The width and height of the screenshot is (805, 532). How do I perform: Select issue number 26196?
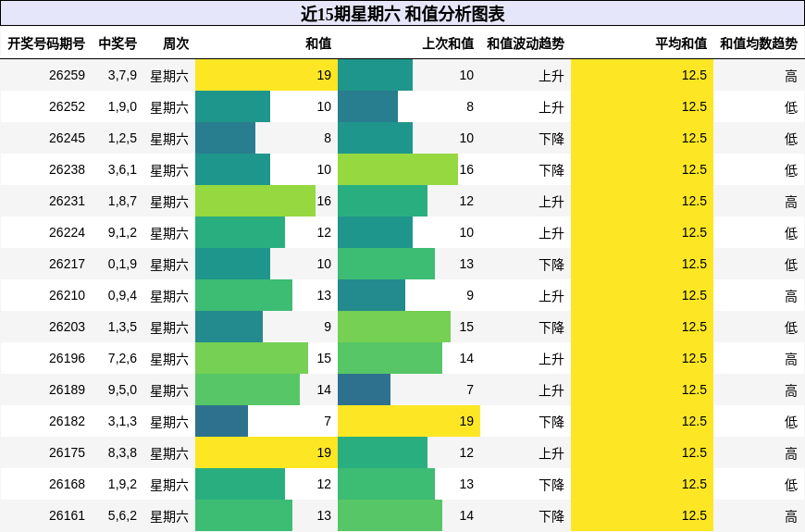[68, 358]
